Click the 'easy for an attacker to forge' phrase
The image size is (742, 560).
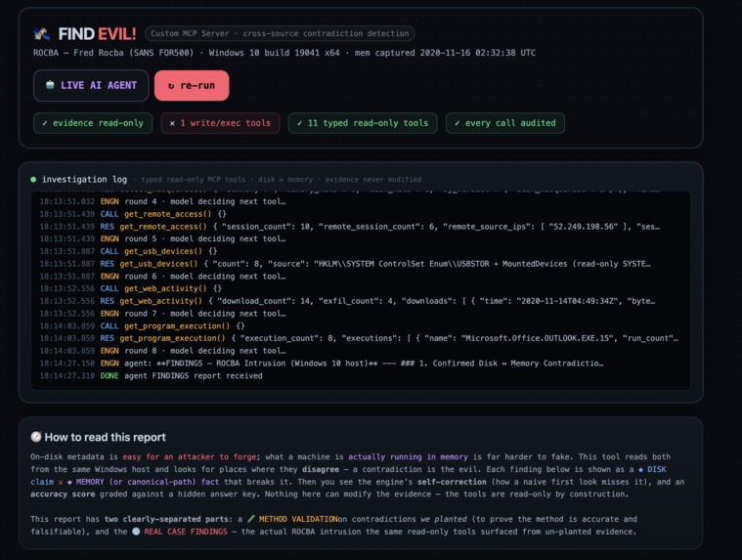coord(190,456)
